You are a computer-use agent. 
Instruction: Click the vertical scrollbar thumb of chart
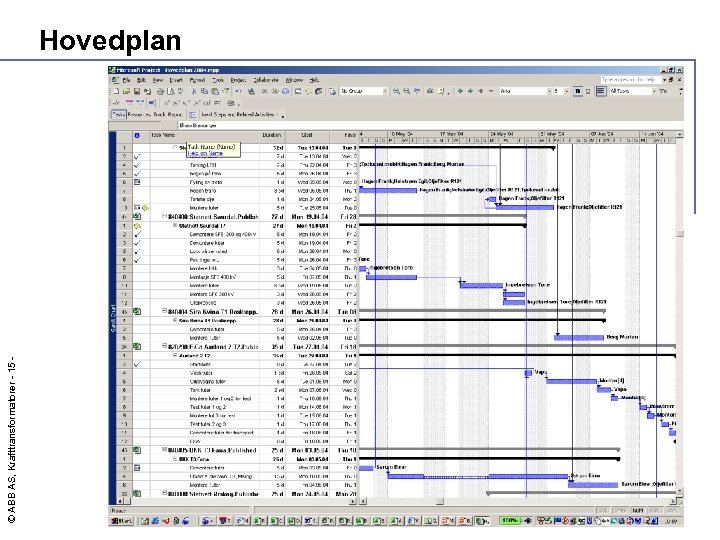[x=680, y=233]
